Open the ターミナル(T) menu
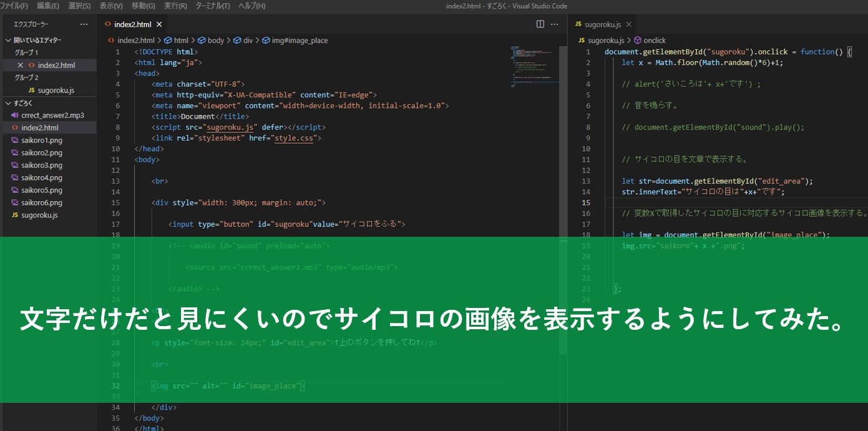The image size is (868, 431). (212, 6)
